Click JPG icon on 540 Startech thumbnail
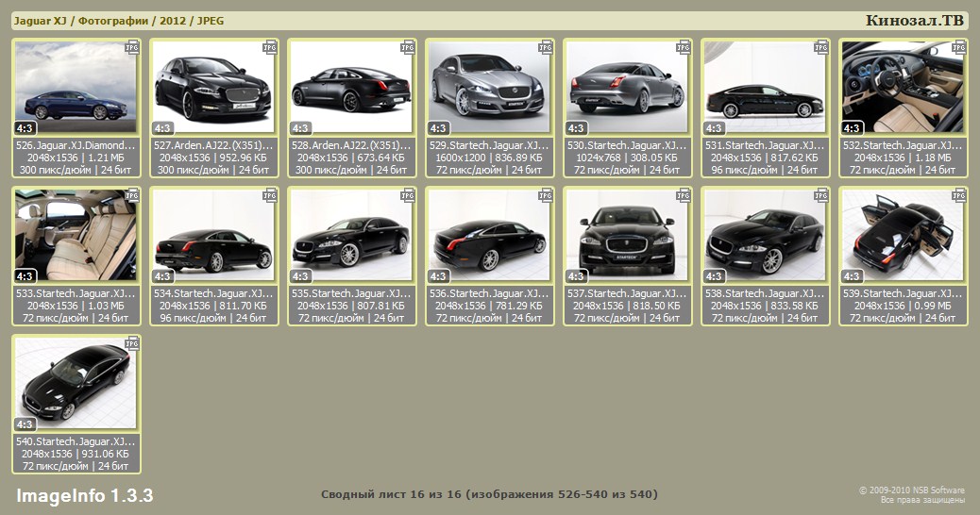980x515 pixels. [x=132, y=345]
